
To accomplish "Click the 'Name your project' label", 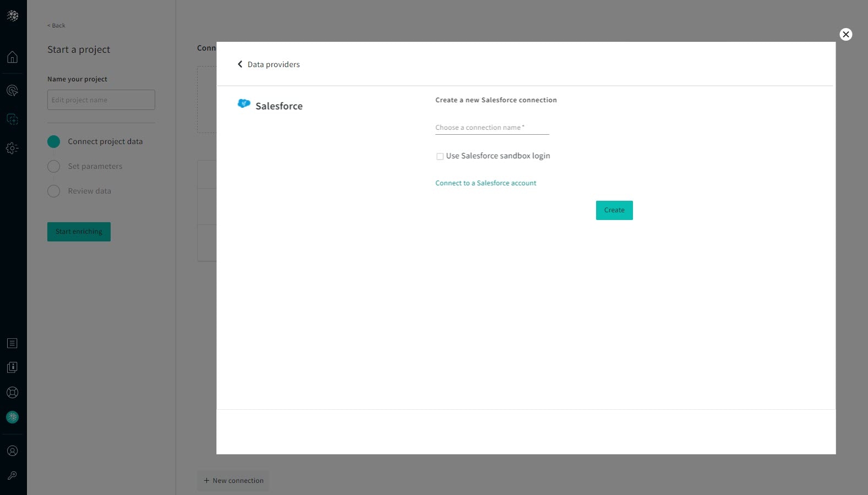I will pyautogui.click(x=77, y=79).
